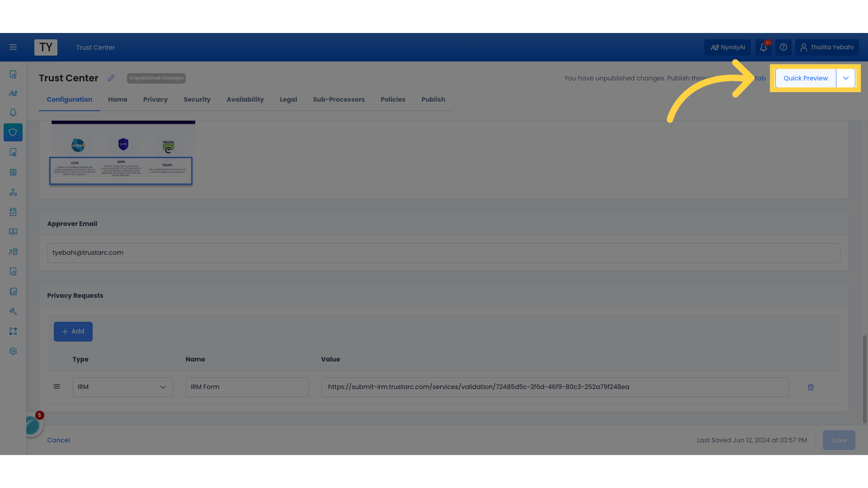Click the IRM URL value field
Viewport: 868px width, 488px height.
(x=555, y=387)
